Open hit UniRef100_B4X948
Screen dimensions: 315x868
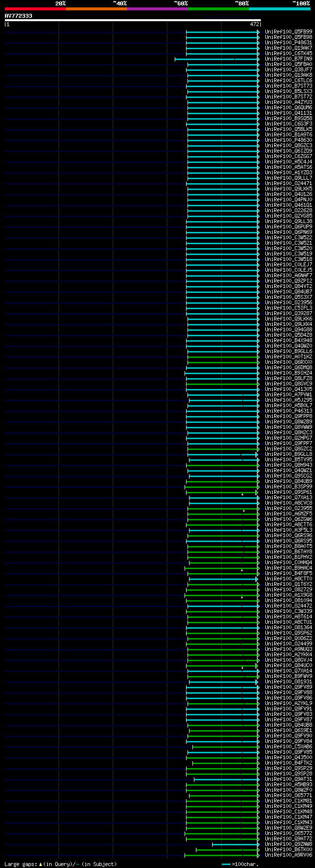tap(288, 340)
